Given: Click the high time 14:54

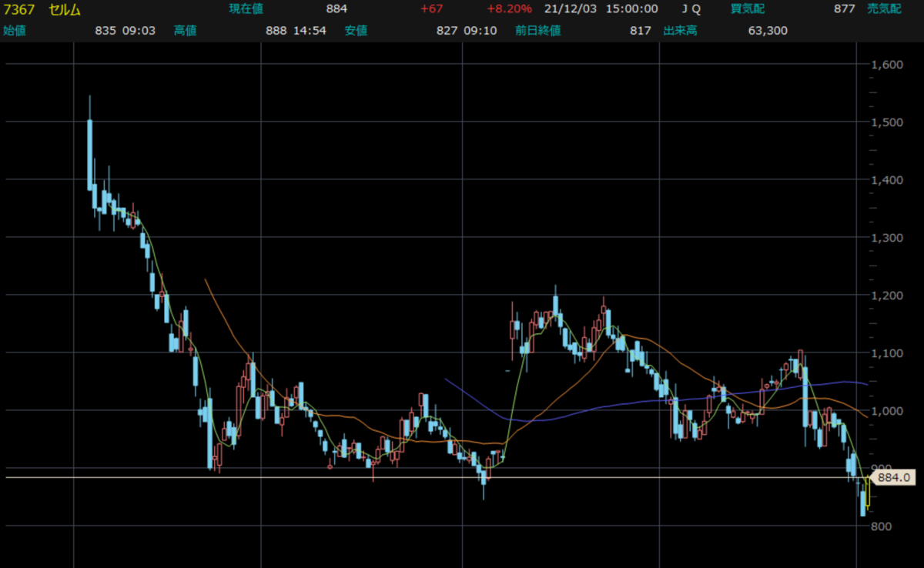Looking at the screenshot, I should (x=309, y=31).
